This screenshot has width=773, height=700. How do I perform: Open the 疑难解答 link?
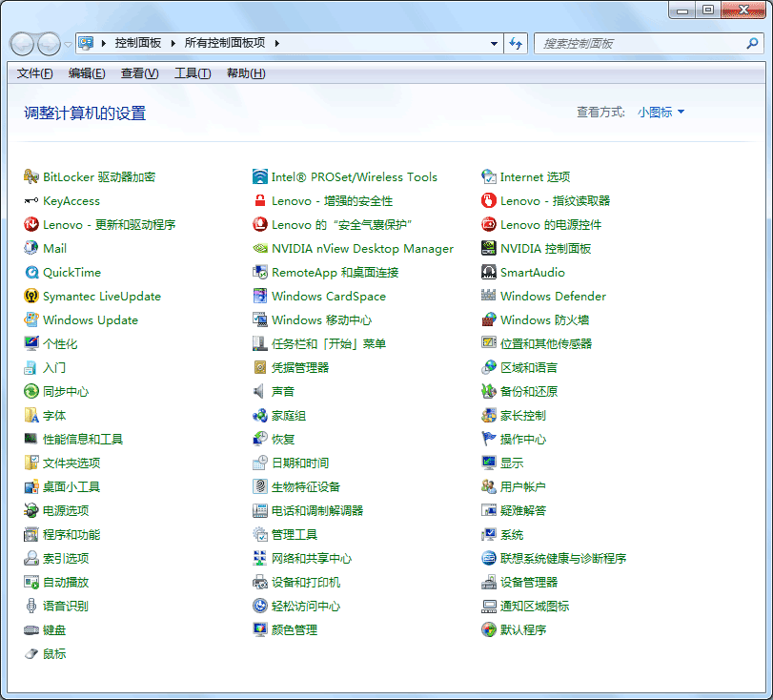[522, 510]
